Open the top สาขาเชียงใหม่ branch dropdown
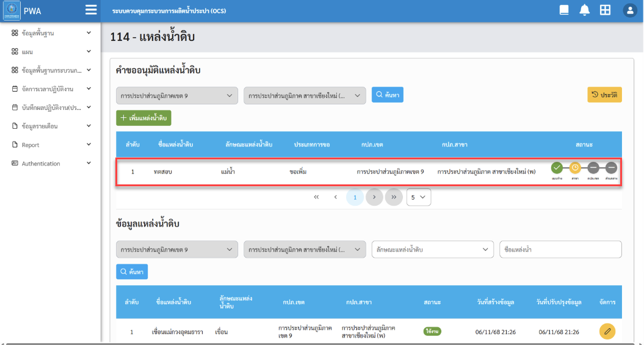The image size is (644, 345). coord(305,95)
